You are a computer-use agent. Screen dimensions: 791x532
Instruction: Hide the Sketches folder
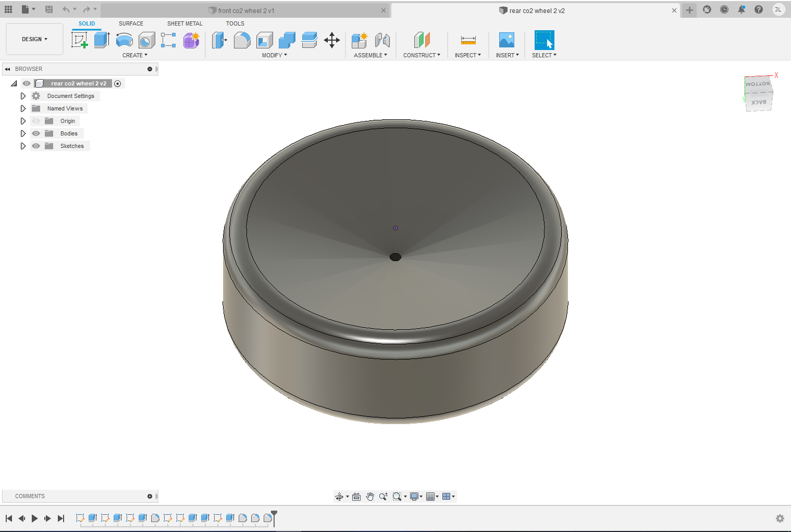point(36,146)
